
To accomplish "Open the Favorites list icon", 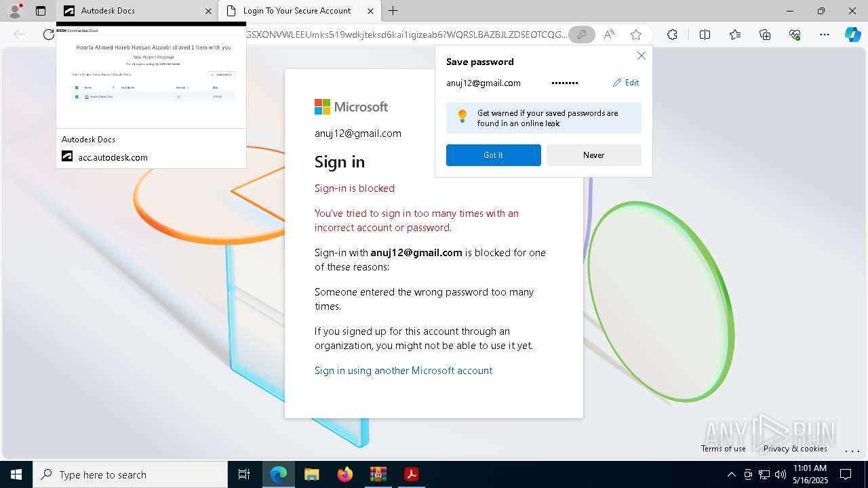I will [x=735, y=35].
